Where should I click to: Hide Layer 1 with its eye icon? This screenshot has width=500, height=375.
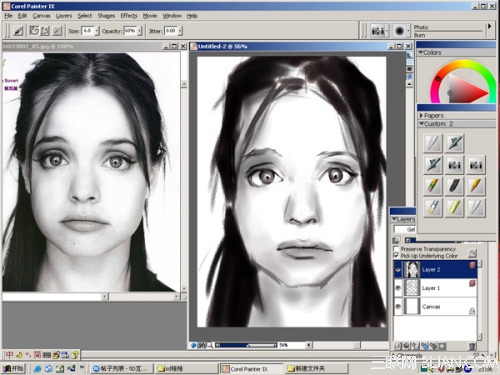(x=398, y=288)
